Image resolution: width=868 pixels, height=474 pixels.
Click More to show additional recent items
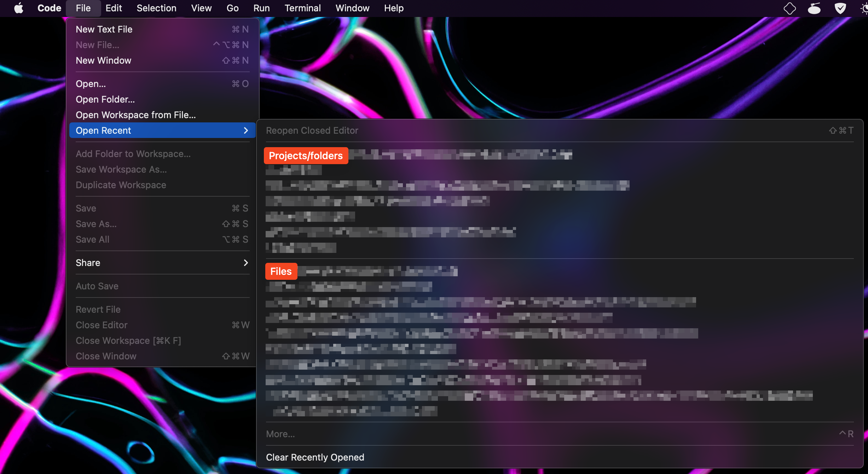pyautogui.click(x=280, y=434)
